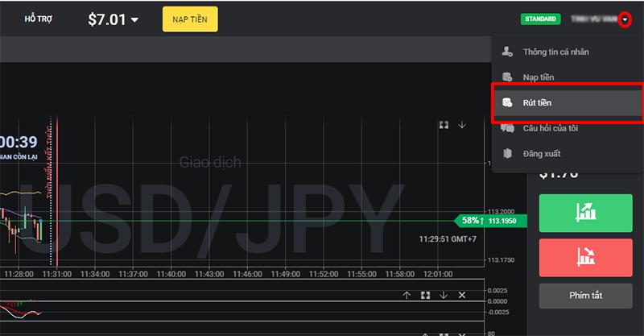Image resolution: width=644 pixels, height=336 pixels.
Task: Click fullscreen icon on main chart
Action: (x=444, y=125)
